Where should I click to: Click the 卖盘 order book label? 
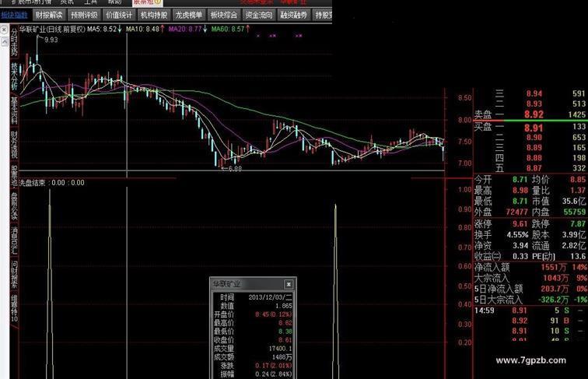[483, 114]
